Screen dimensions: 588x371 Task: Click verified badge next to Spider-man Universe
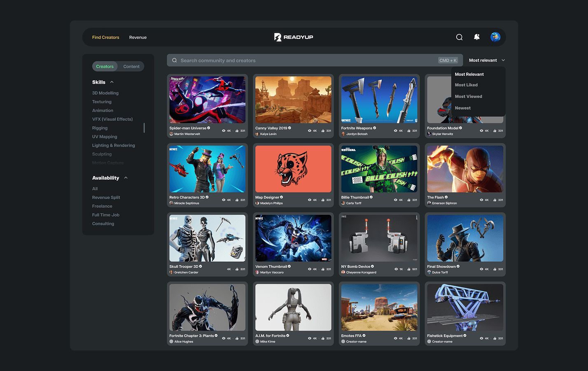[x=209, y=128]
